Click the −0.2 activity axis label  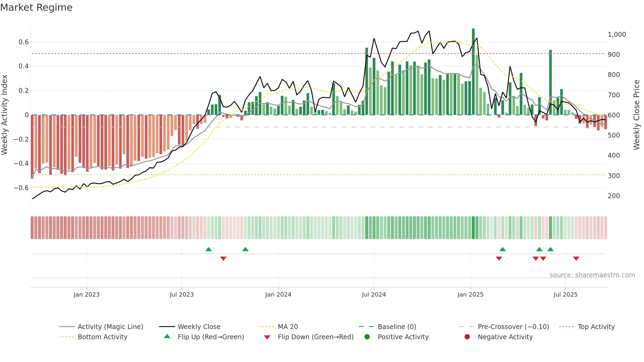21,139
